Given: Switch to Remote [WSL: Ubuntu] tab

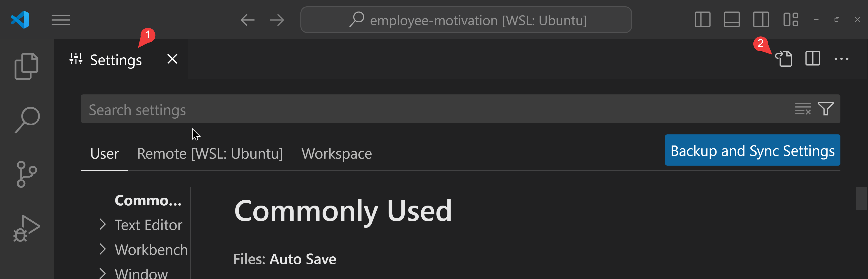Looking at the screenshot, I should pos(210,154).
